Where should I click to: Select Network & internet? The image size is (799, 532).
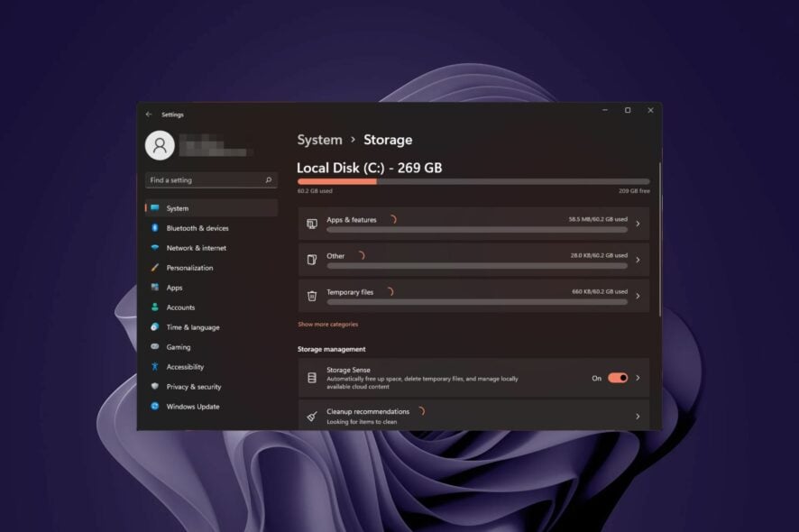(x=211, y=248)
